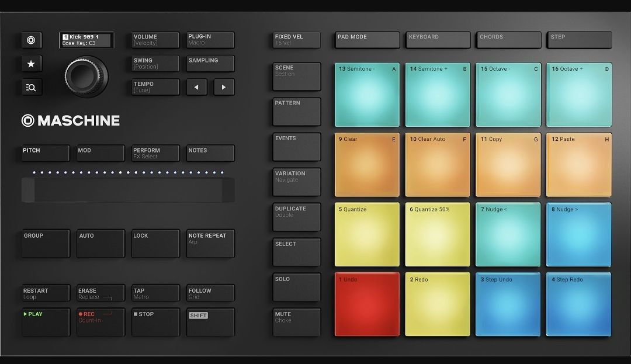Select the NOTES strip mode button

pyautogui.click(x=210, y=153)
